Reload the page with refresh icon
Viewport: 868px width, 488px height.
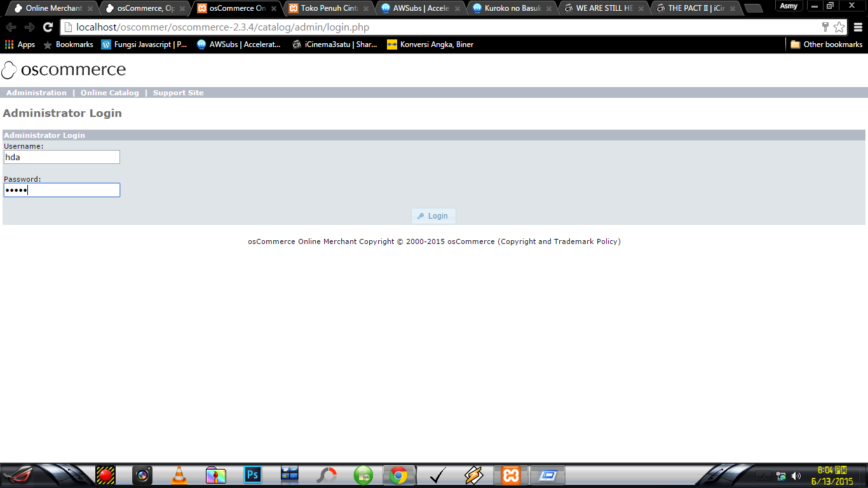pos(48,27)
